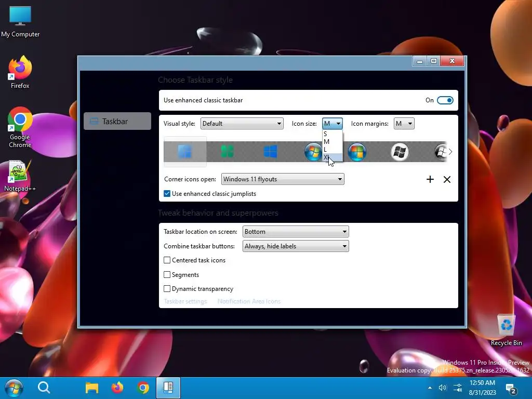This screenshot has height=399, width=532.
Task: Remove start button style with X icon
Action: pyautogui.click(x=447, y=179)
